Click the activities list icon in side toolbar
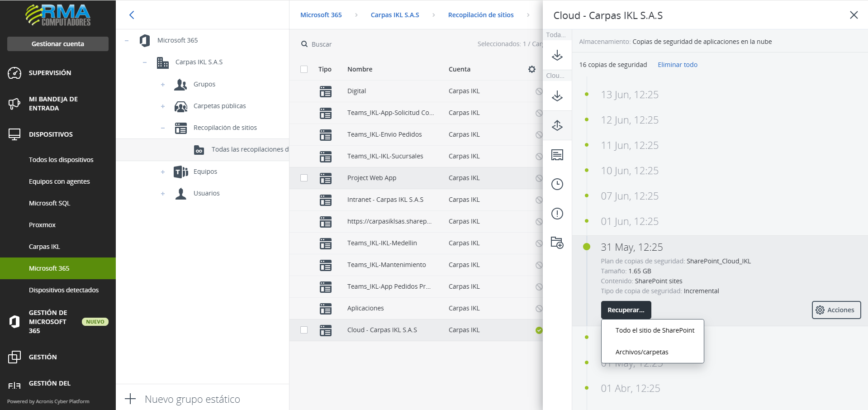This screenshot has height=410, width=868. (x=557, y=155)
